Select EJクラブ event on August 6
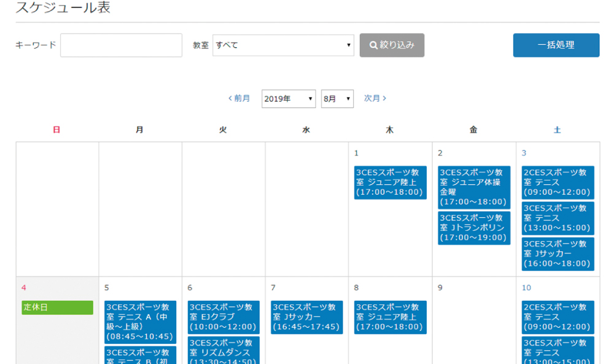614x364 pixels. click(x=223, y=317)
